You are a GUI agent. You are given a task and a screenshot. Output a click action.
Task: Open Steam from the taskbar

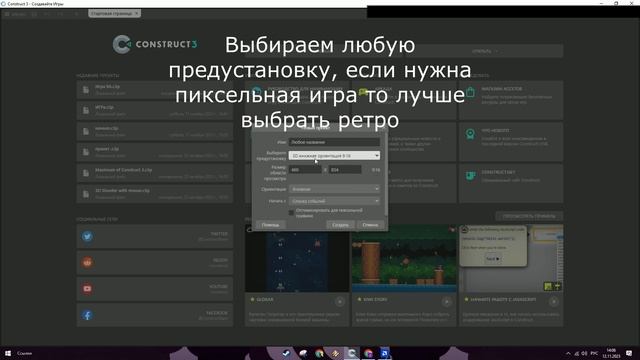click(286, 353)
